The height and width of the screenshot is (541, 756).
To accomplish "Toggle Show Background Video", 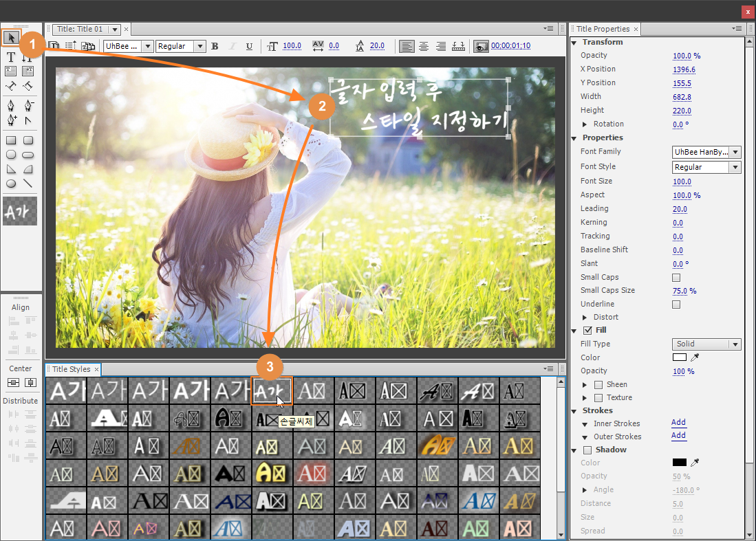I will 481,46.
